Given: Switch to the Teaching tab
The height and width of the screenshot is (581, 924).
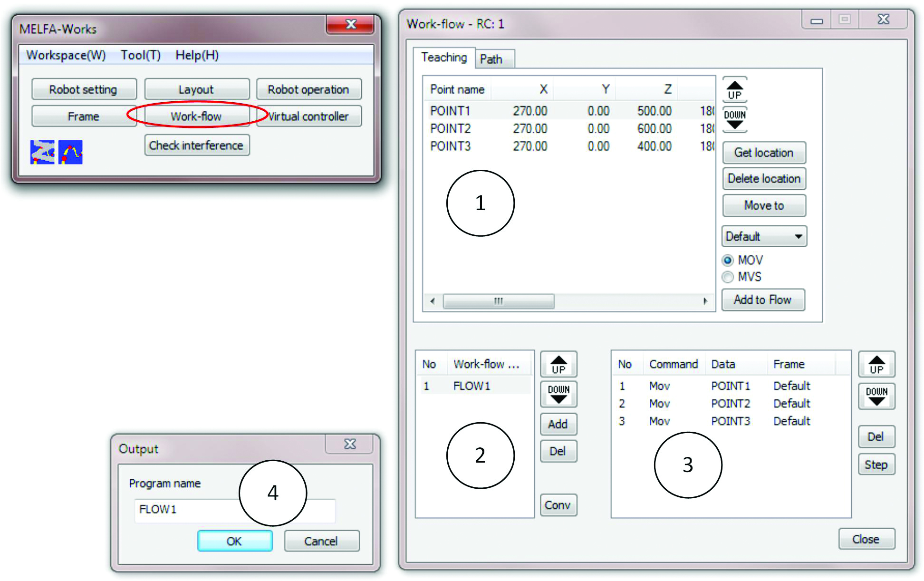Looking at the screenshot, I should 444,58.
